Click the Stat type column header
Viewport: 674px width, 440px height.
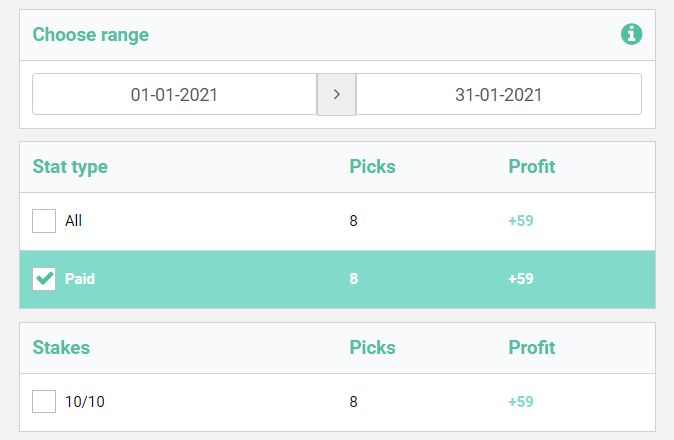(70, 167)
